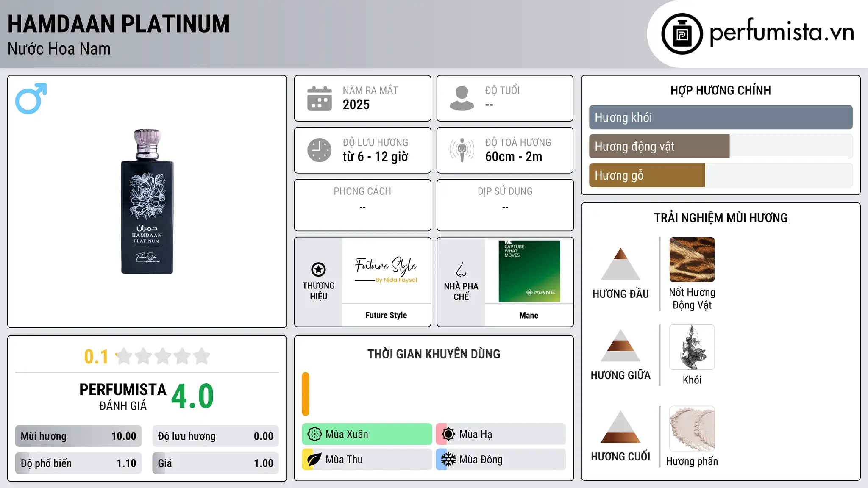The image size is (868, 488).
Task: Click the snowflake icon for Mùa Đông
Action: (448, 460)
